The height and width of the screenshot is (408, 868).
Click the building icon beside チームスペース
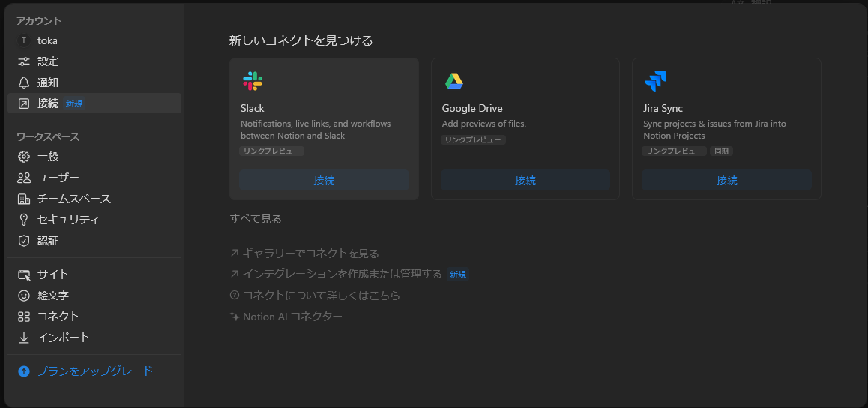point(24,199)
